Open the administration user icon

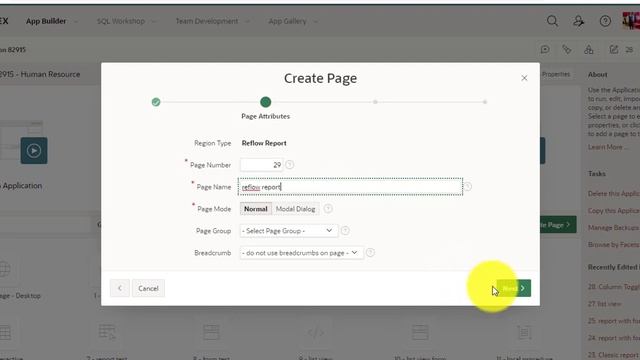tap(578, 21)
